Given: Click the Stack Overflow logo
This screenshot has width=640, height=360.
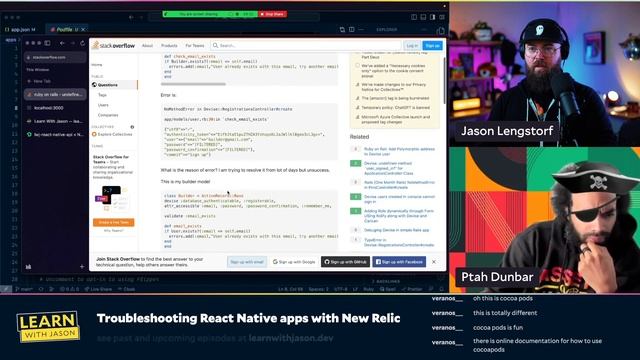Looking at the screenshot, I should [113, 45].
